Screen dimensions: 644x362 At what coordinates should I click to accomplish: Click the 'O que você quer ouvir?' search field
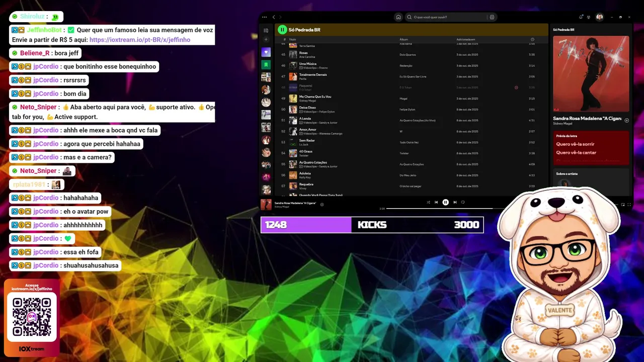[x=446, y=17]
